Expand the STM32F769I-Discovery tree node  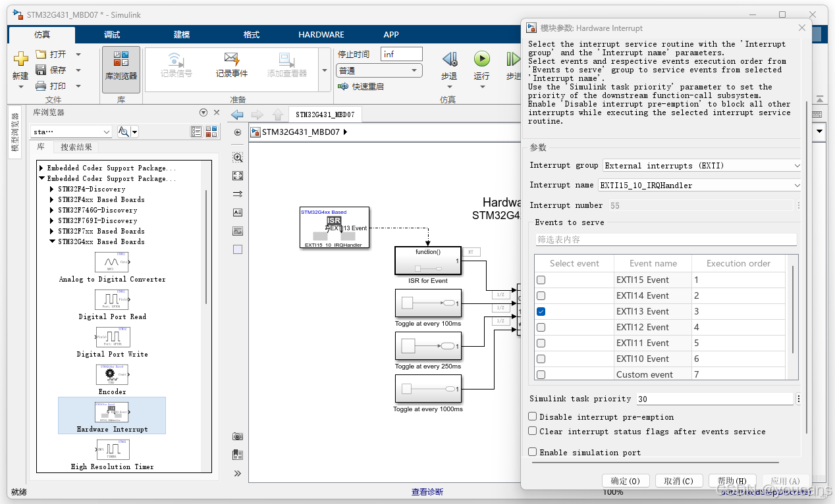(x=52, y=221)
